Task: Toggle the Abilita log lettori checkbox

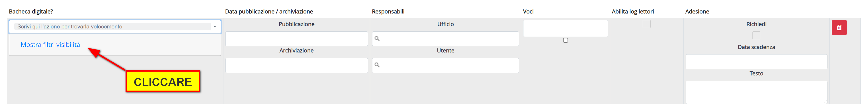Action: click(646, 24)
